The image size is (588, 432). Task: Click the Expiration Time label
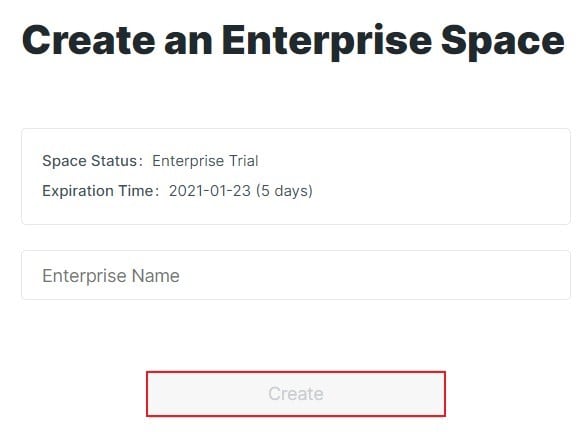[x=101, y=191]
